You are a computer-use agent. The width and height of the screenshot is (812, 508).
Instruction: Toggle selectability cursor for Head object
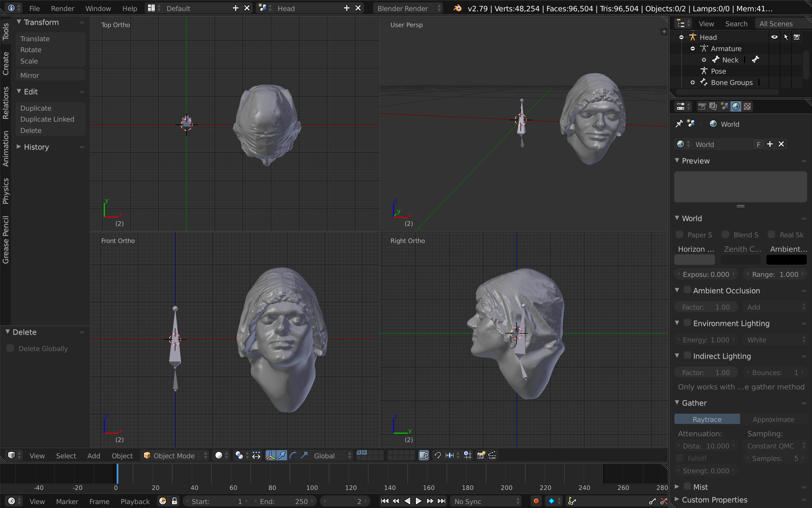[x=786, y=37]
